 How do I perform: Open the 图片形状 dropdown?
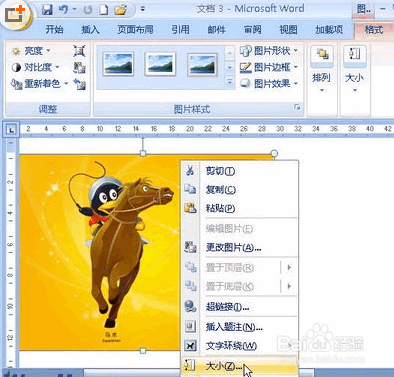point(269,51)
